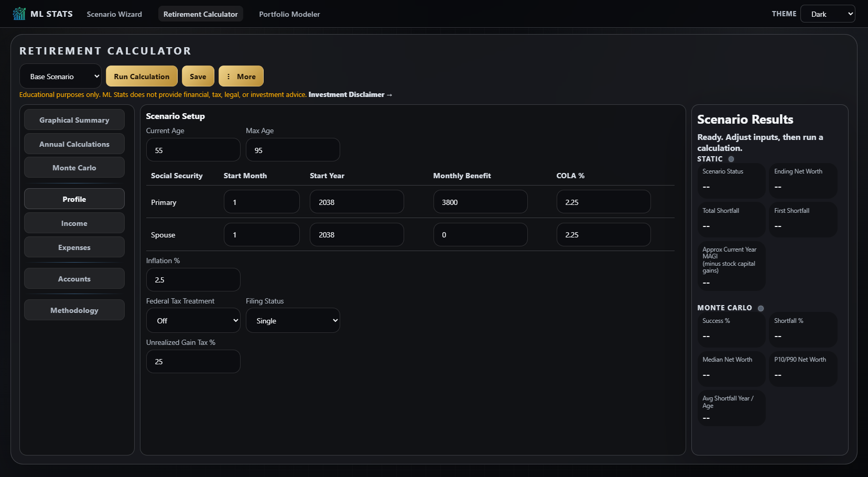This screenshot has height=477, width=868.
Task: Open the Graphical Summary section
Action: (74, 120)
